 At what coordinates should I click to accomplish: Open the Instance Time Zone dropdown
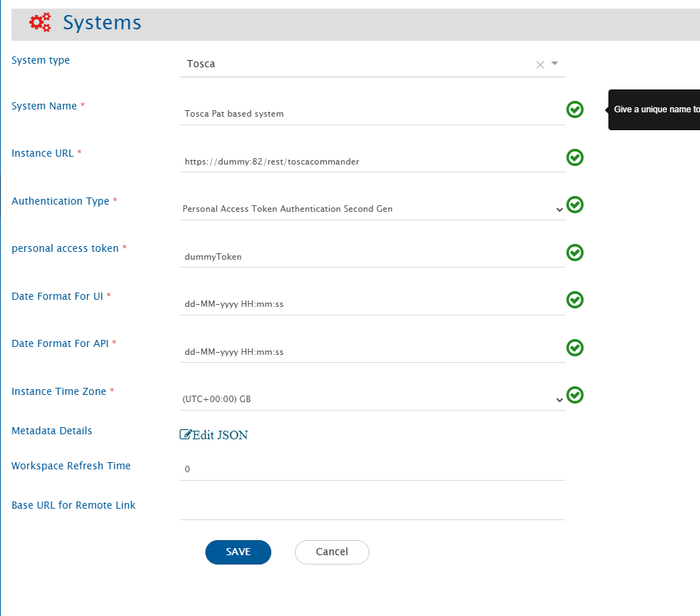[372, 399]
